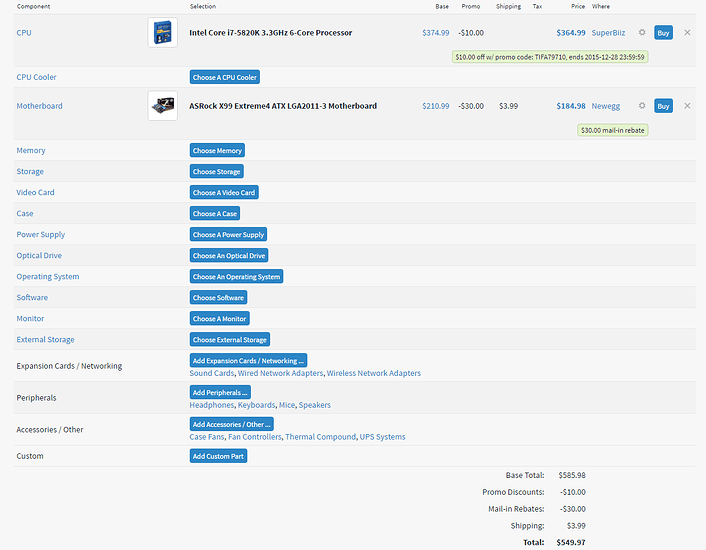Click Choose A Monitor button
This screenshot has width=706, height=550.
point(219,319)
